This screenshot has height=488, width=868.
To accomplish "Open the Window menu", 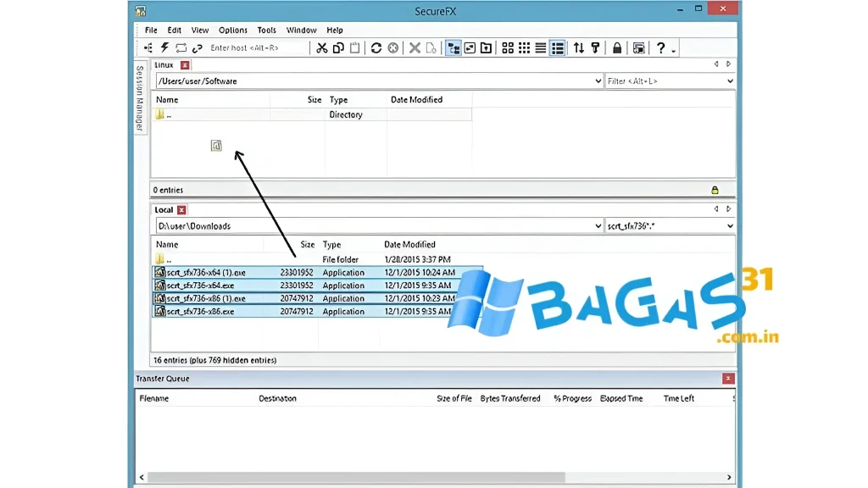I will [x=301, y=30].
